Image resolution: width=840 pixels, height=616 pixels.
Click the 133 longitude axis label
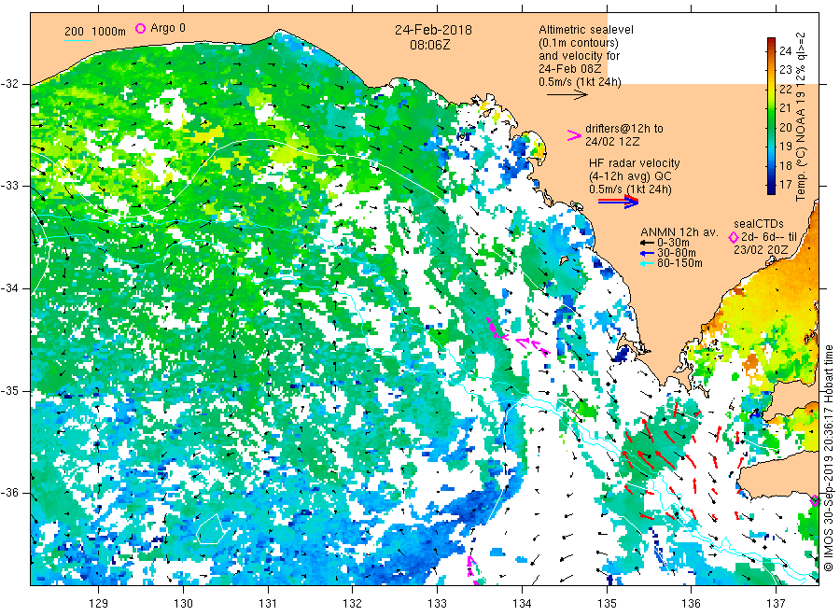tap(437, 604)
